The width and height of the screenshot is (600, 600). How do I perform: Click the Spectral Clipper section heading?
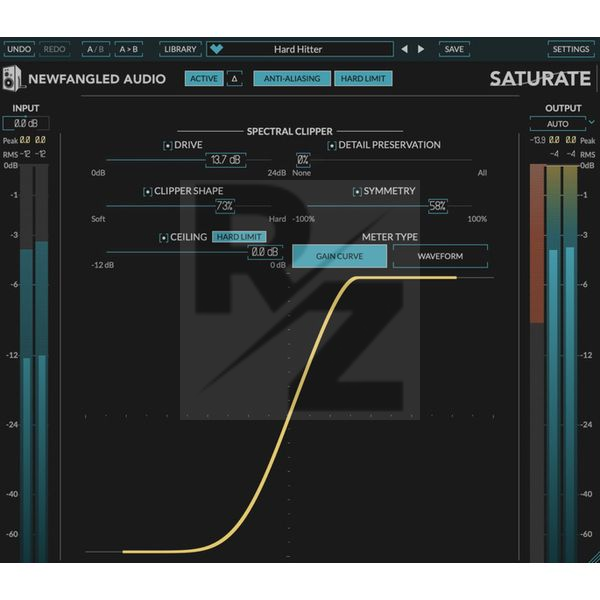pos(290,131)
